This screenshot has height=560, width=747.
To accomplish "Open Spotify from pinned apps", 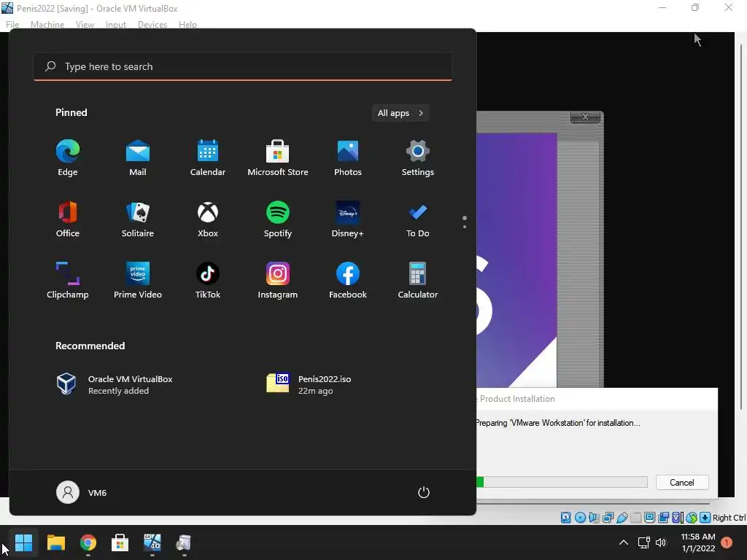I will (278, 219).
